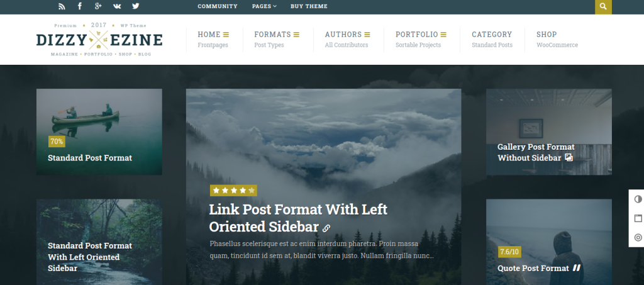
Task: Expand the Home Frontpages menu
Action: pos(214,40)
